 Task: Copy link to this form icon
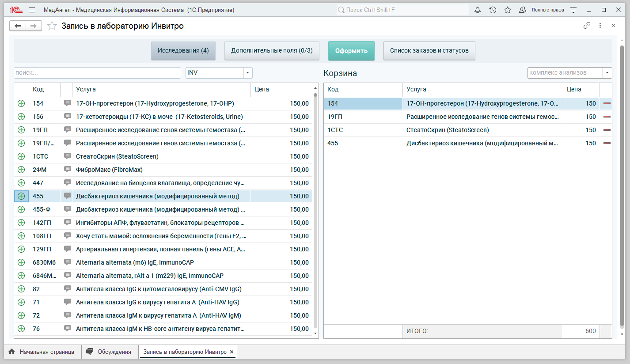point(587,26)
